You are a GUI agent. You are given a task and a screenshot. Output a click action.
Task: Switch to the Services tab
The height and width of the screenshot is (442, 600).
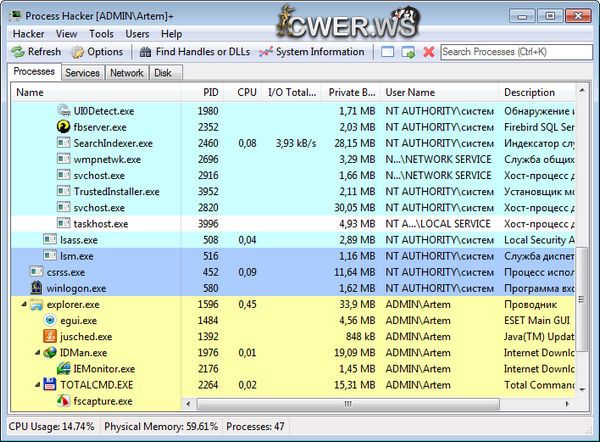82,73
